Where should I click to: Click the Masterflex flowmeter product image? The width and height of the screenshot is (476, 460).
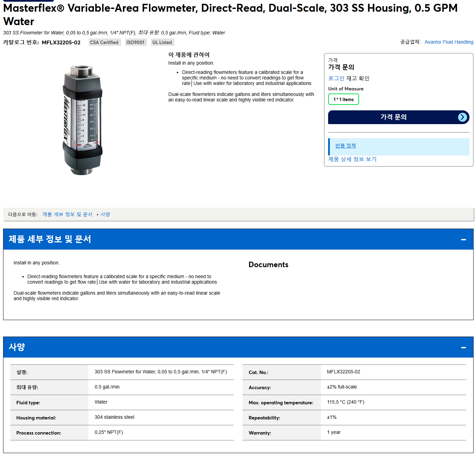pyautogui.click(x=82, y=120)
